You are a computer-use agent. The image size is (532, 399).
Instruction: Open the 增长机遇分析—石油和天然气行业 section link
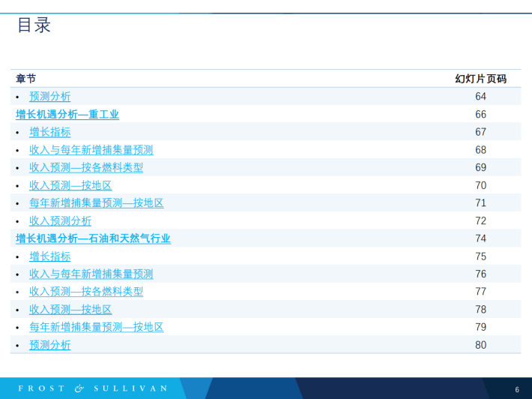[93, 238]
